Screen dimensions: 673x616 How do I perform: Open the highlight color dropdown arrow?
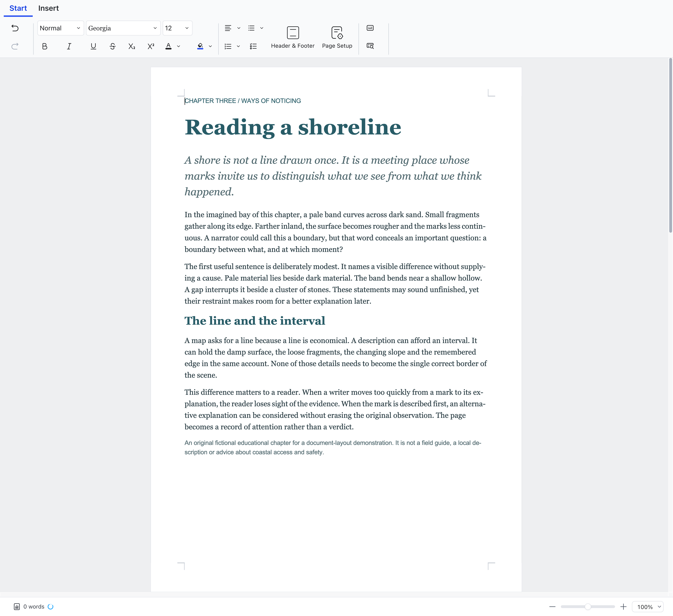click(x=210, y=46)
